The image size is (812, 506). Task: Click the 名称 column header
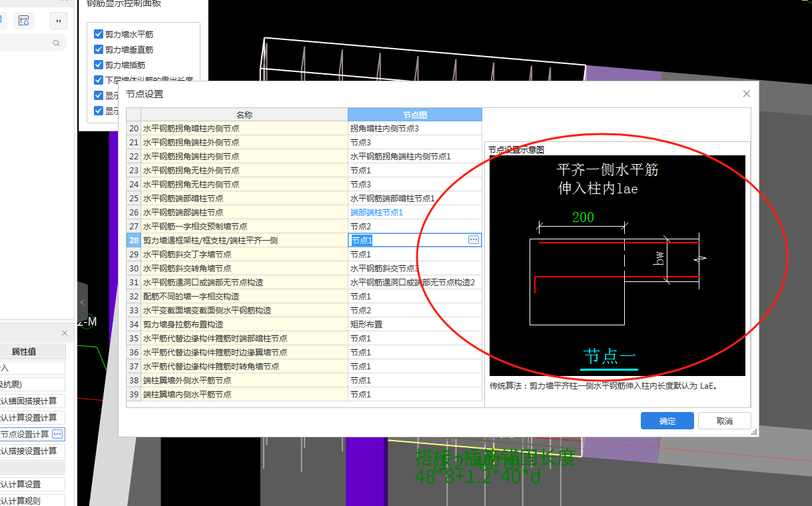point(244,115)
